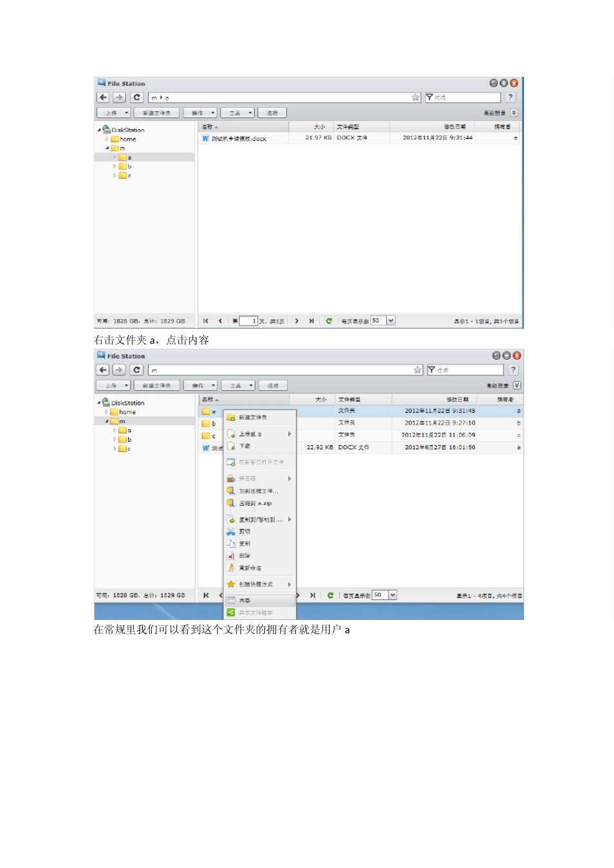The width and height of the screenshot is (614, 868).
Task: Click the page number field, upper window
Action: click(x=248, y=321)
